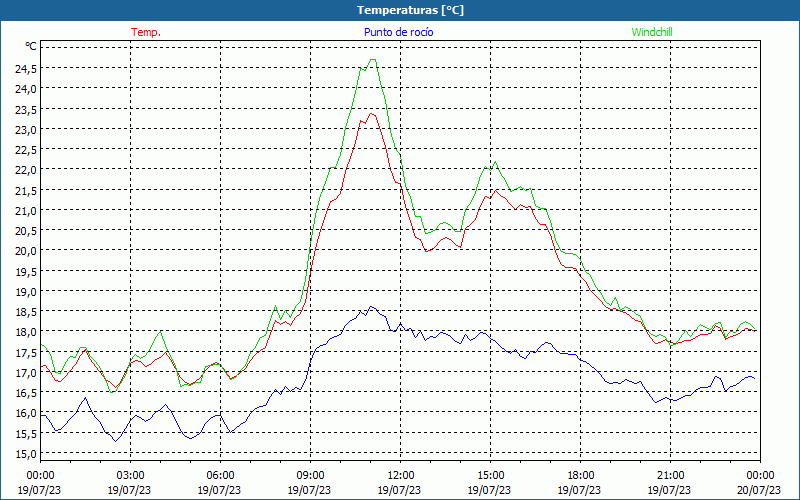The image size is (800, 500).
Task: Click the 12:00 time axis label
Action: (400, 476)
